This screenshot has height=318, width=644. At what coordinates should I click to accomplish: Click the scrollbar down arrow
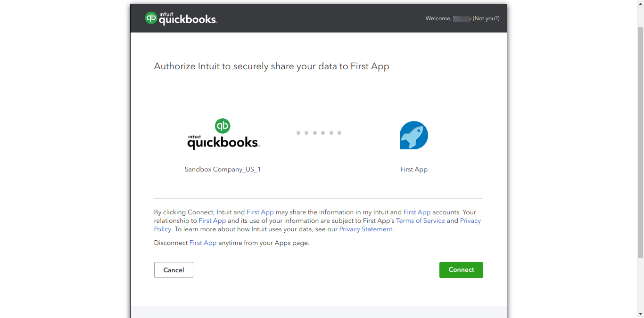(640, 314)
